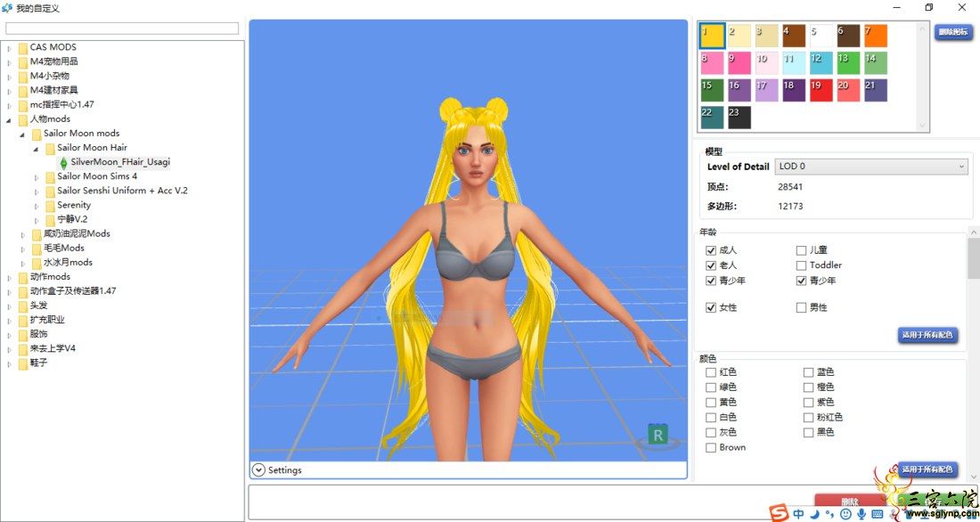Open the Level of Detail LOD 0 dropdown
Viewport: 980px width, 522px height.
click(x=871, y=167)
